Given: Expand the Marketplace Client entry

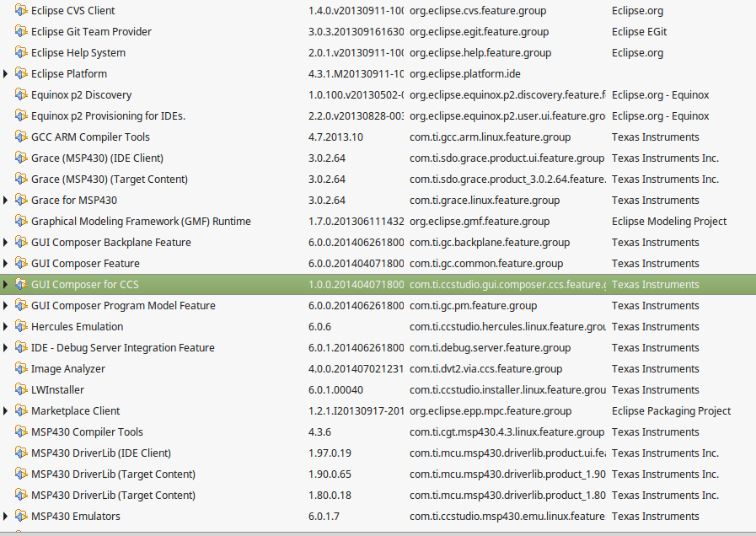Looking at the screenshot, I should coord(5,410).
